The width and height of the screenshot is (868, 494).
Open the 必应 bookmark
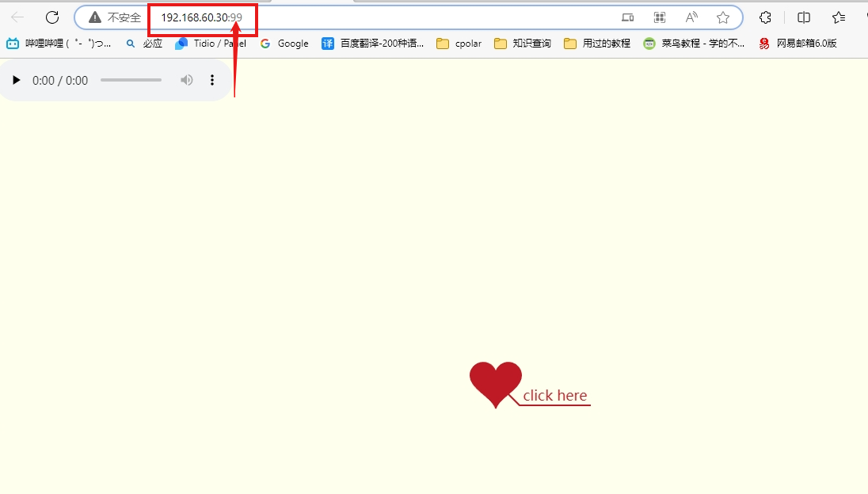(144, 44)
